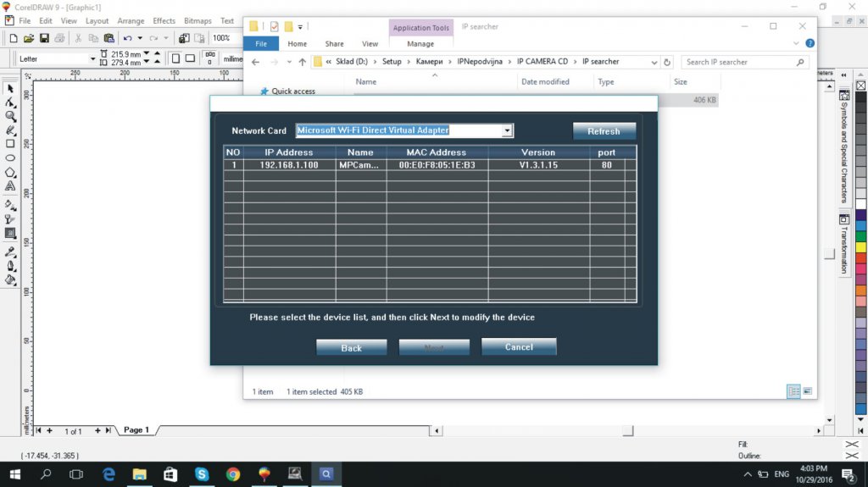Click the Print icon in CorelDRAW toolbar
The image size is (868, 487).
60,38
